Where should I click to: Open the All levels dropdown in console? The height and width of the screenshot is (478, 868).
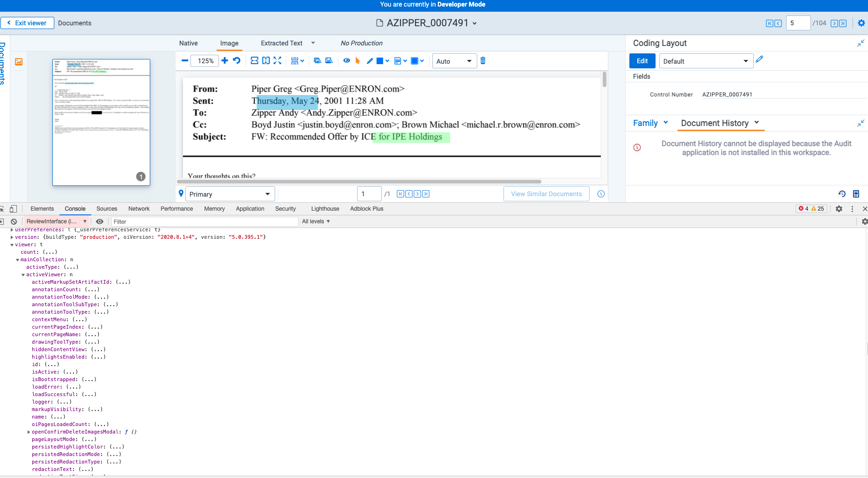click(x=316, y=221)
